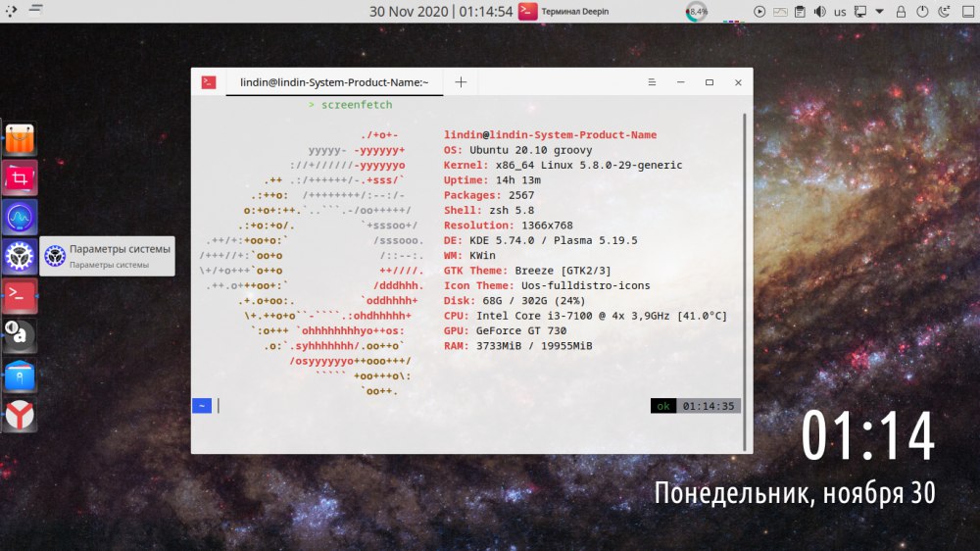Click the 8,4% CPU usage circle widget
Screen dimensions: 980x551
[696, 11]
